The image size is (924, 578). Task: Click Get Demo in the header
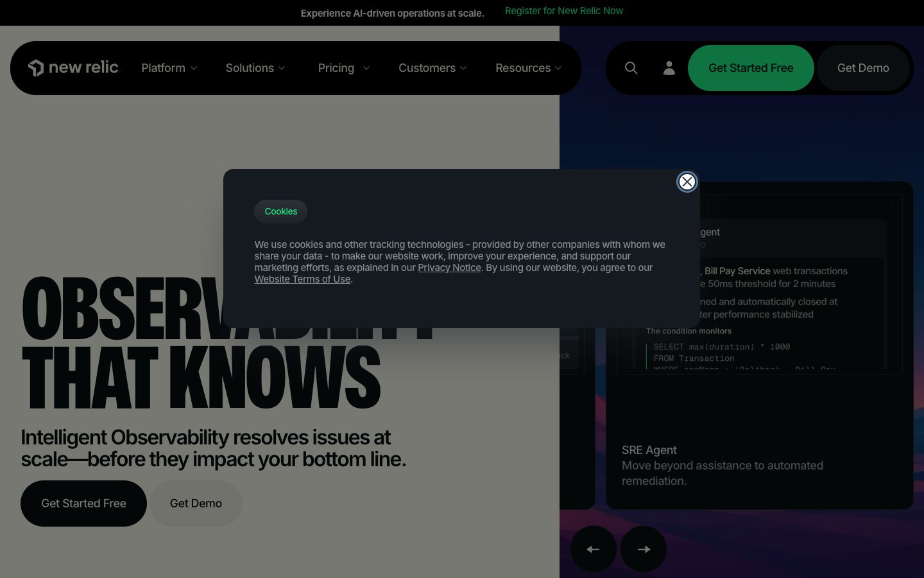(x=863, y=68)
